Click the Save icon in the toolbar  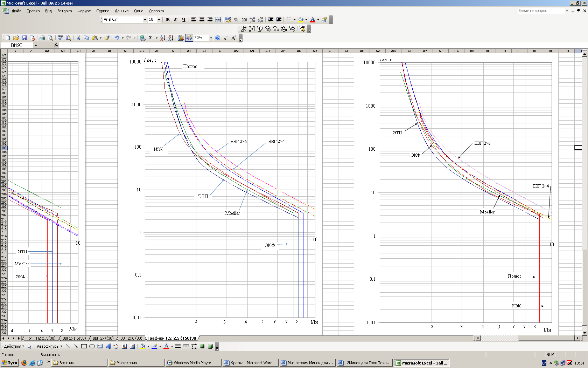point(24,38)
